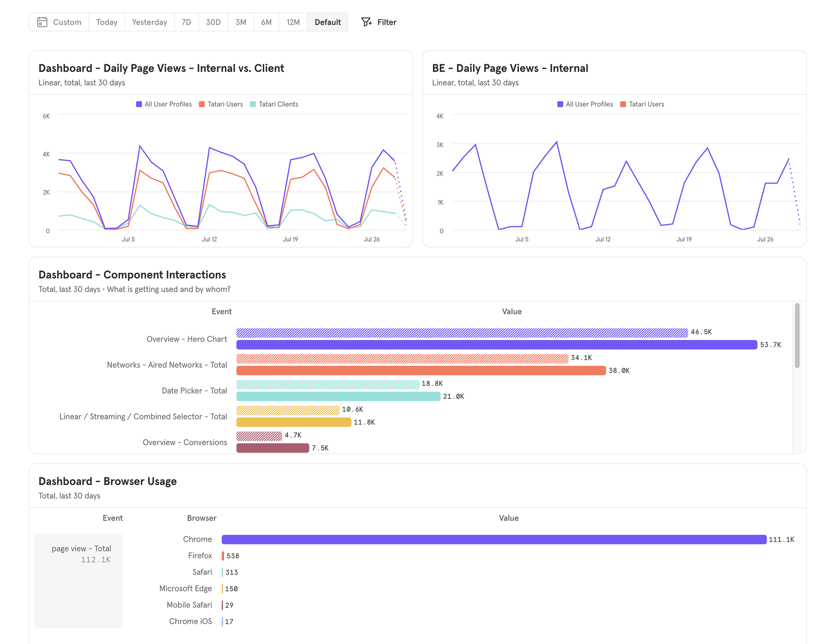Choose the Today range option

point(106,22)
